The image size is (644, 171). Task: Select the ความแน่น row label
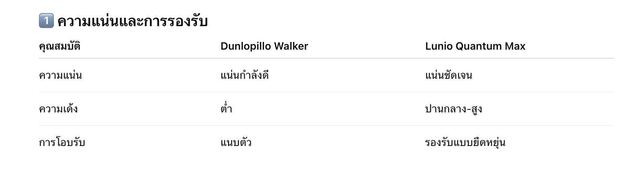pos(60,75)
